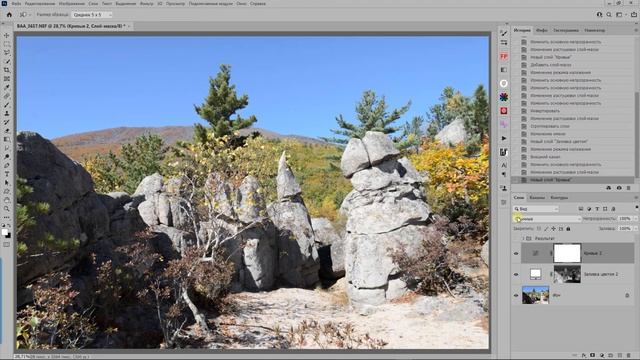Open the sample size dropdown Среднее 5 x 5
Image resolution: width=640 pixels, height=360 pixels.
click(x=91, y=15)
